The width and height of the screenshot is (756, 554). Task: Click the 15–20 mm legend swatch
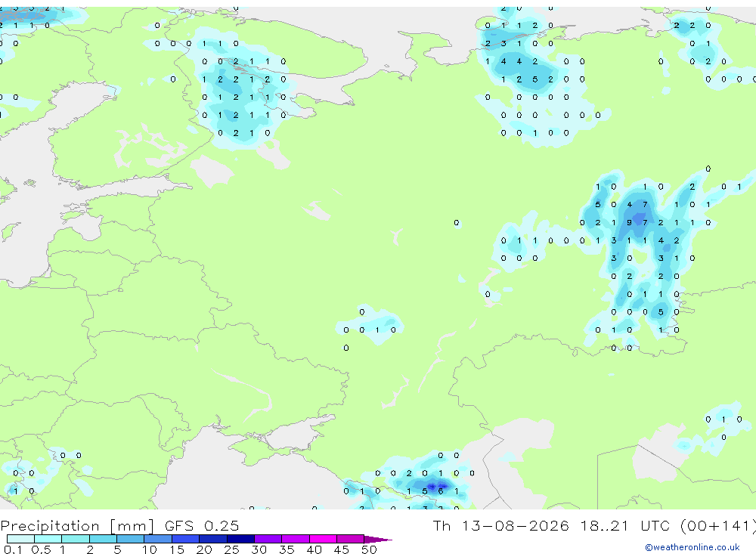tap(185, 539)
